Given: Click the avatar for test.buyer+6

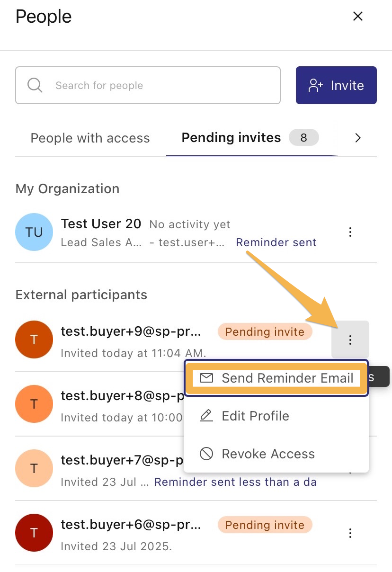Looking at the screenshot, I should pyautogui.click(x=34, y=533).
